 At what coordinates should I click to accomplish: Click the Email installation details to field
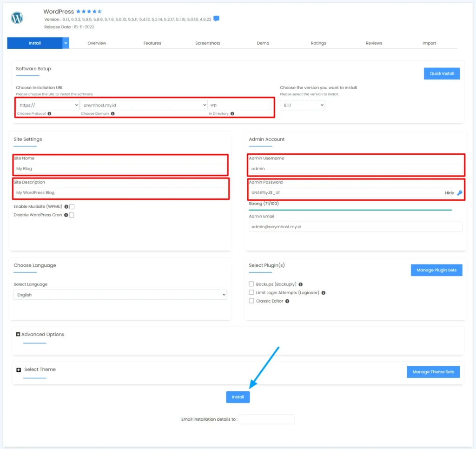[266, 419]
